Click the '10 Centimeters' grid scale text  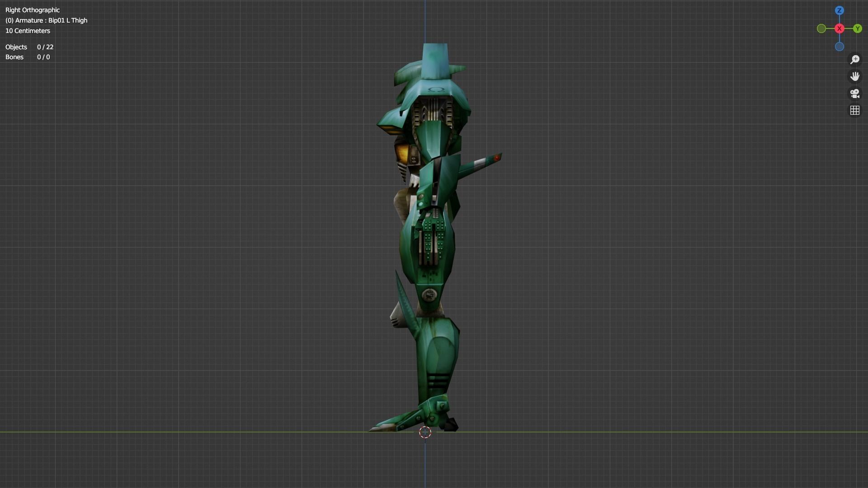[28, 31]
